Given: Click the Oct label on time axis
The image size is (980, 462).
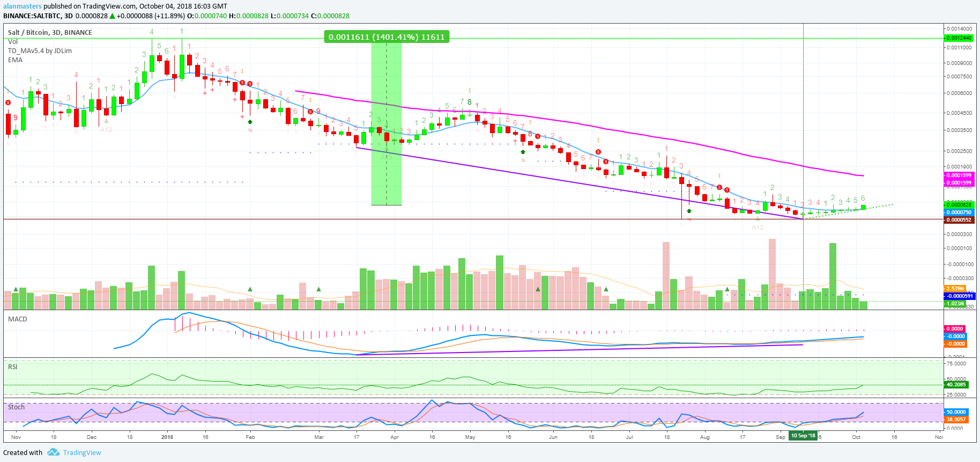Looking at the screenshot, I should point(856,437).
